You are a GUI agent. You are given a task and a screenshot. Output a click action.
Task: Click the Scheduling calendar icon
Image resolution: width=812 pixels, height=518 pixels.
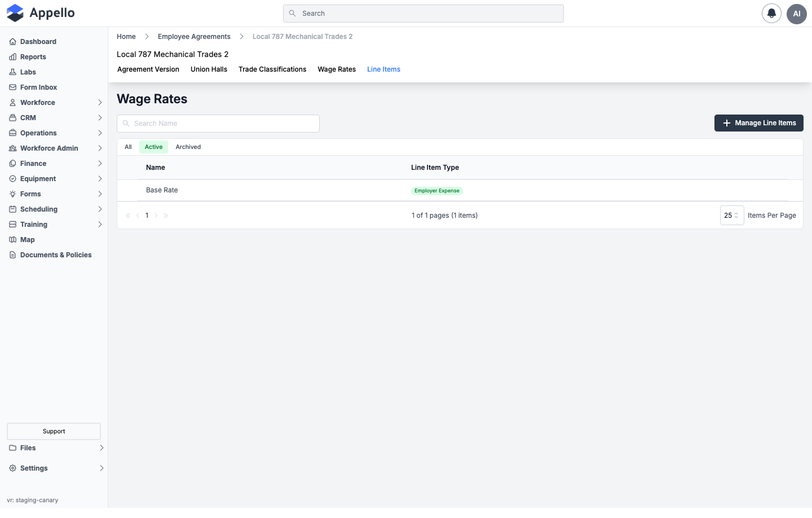(12, 209)
